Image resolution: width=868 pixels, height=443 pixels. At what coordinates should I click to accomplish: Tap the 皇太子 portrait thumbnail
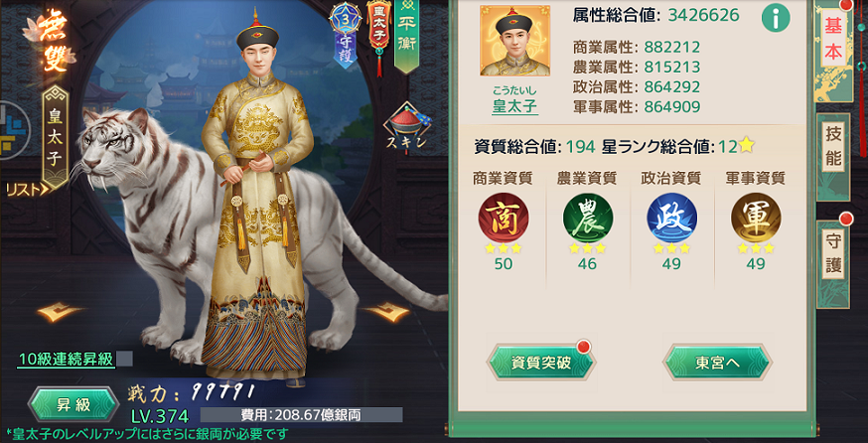pyautogui.click(x=514, y=41)
